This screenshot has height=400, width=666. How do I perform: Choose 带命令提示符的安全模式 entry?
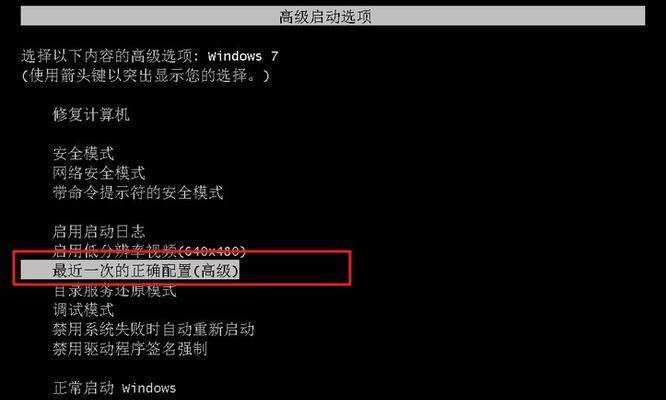pyautogui.click(x=138, y=193)
